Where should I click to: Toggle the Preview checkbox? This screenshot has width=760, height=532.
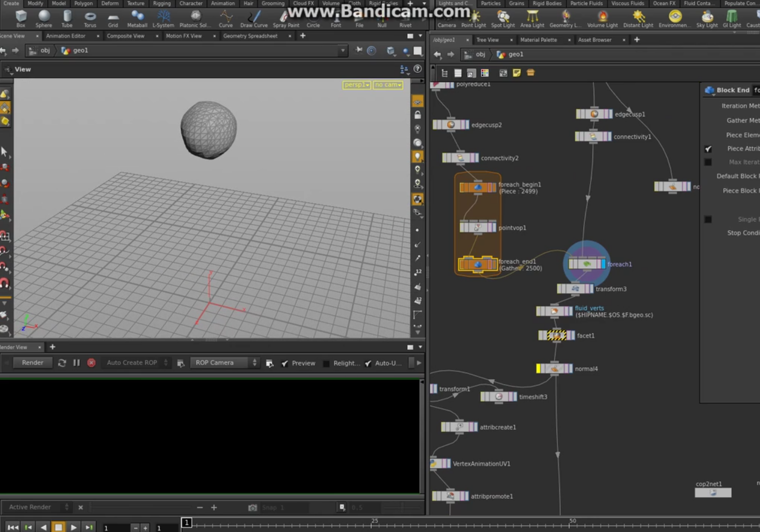(x=285, y=363)
